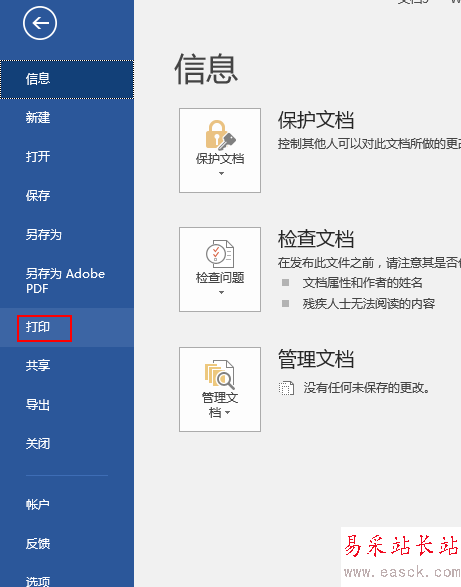Image resolution: width=461 pixels, height=587 pixels.
Task: Select 新建 in the sidebar
Action: [x=67, y=118]
